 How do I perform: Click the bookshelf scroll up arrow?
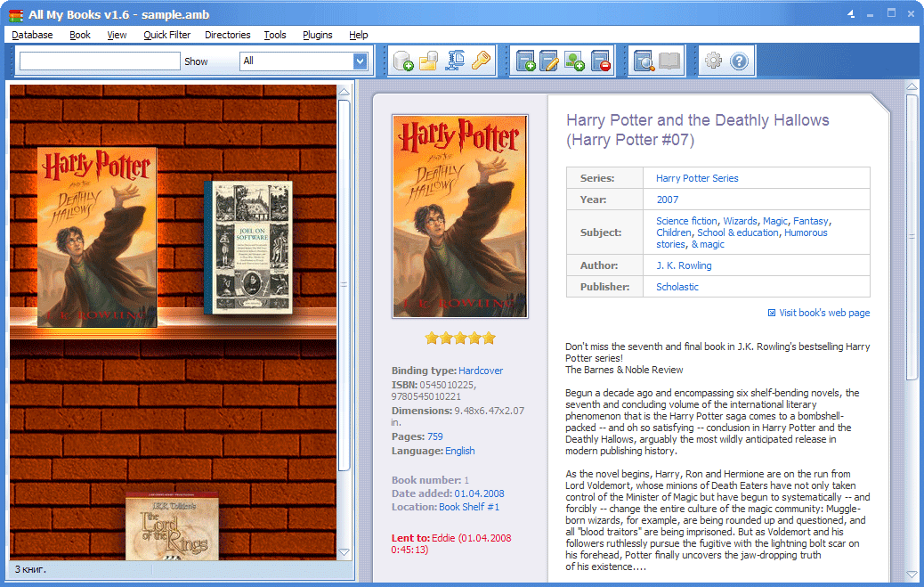pos(344,93)
